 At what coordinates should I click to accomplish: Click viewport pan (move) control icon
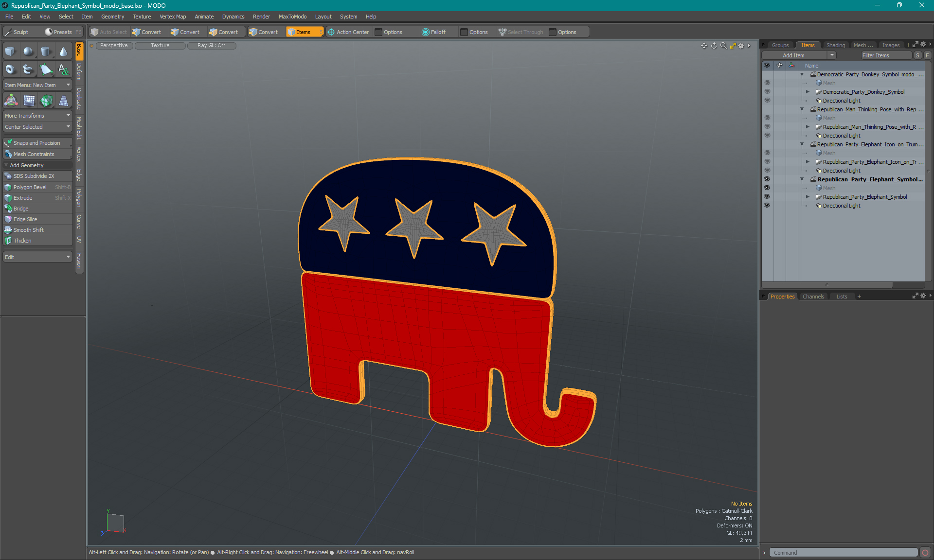(x=704, y=46)
